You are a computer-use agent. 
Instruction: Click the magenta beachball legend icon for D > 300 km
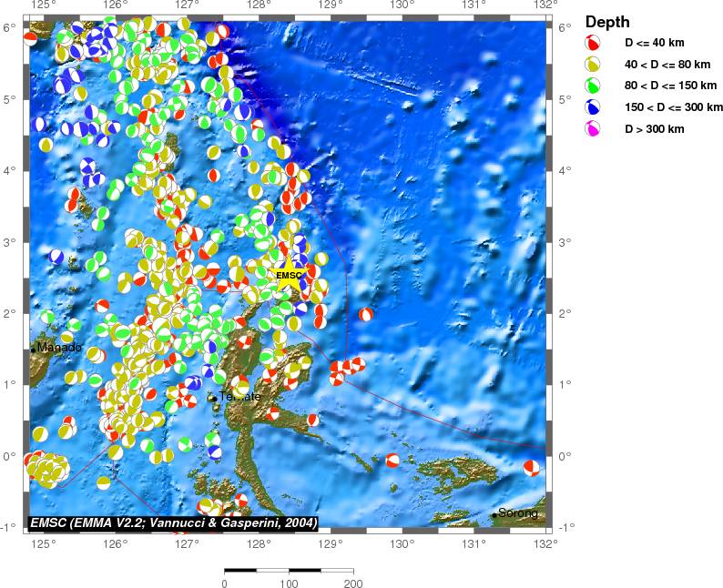[593, 129]
